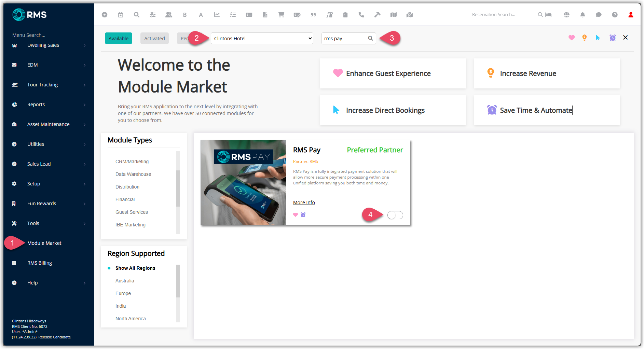Click the pink heart filter icon
This screenshot has height=349, width=644.
point(572,38)
